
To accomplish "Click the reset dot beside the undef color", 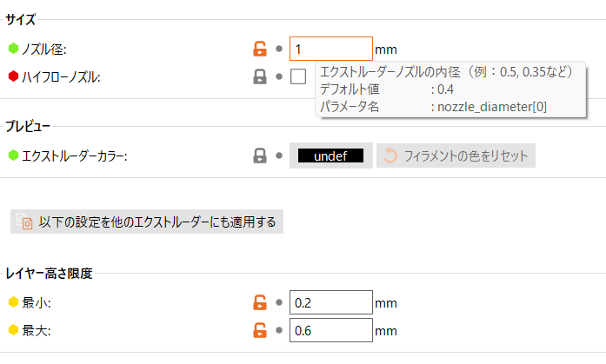I will tap(278, 156).
